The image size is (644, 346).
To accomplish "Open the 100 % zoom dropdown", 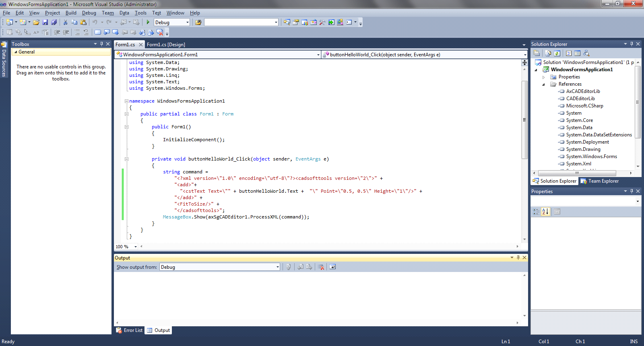I will coord(136,247).
